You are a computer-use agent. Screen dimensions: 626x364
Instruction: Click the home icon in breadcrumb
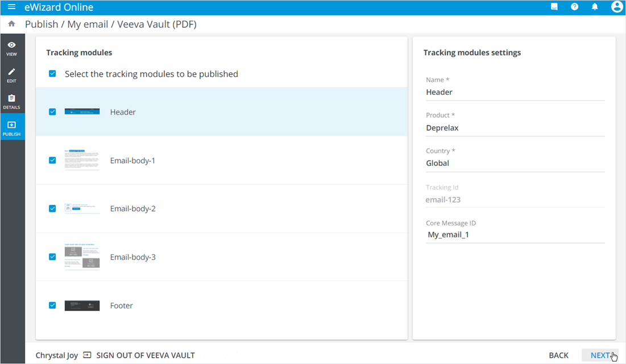tap(11, 24)
